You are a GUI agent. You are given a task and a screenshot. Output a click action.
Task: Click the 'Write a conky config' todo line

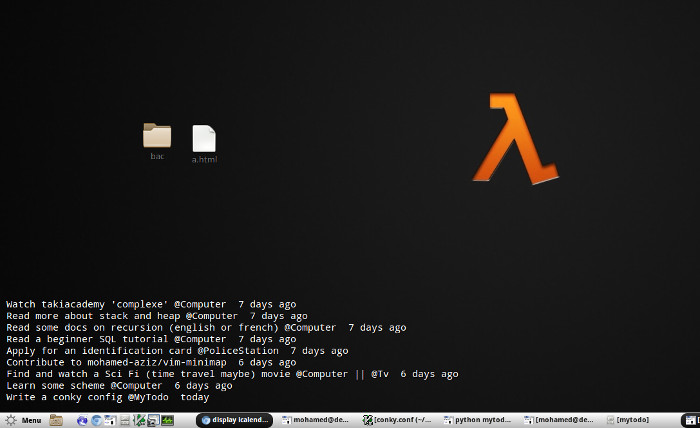[108, 397]
